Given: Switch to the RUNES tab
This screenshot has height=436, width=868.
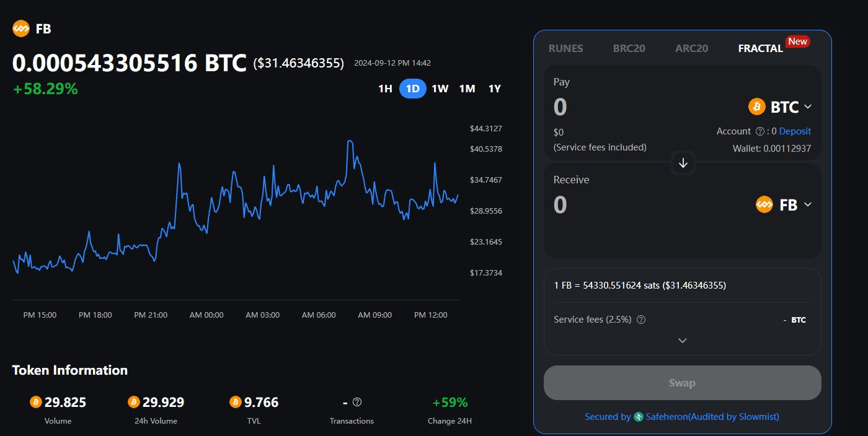Looking at the screenshot, I should pyautogui.click(x=565, y=48).
